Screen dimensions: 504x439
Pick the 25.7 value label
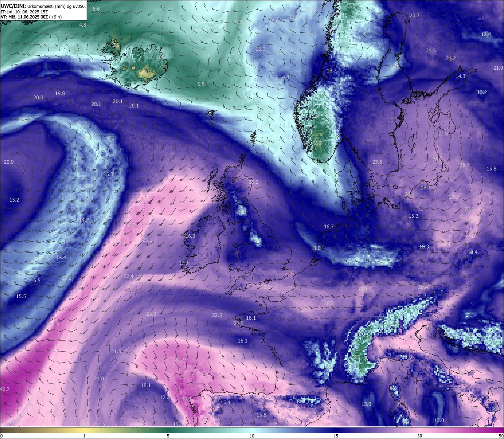pyautogui.click(x=465, y=165)
